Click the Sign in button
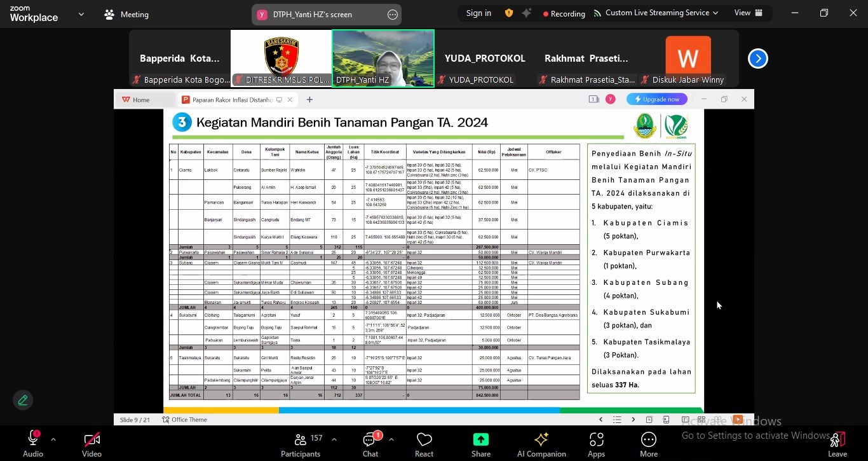868x461 pixels. click(x=478, y=13)
